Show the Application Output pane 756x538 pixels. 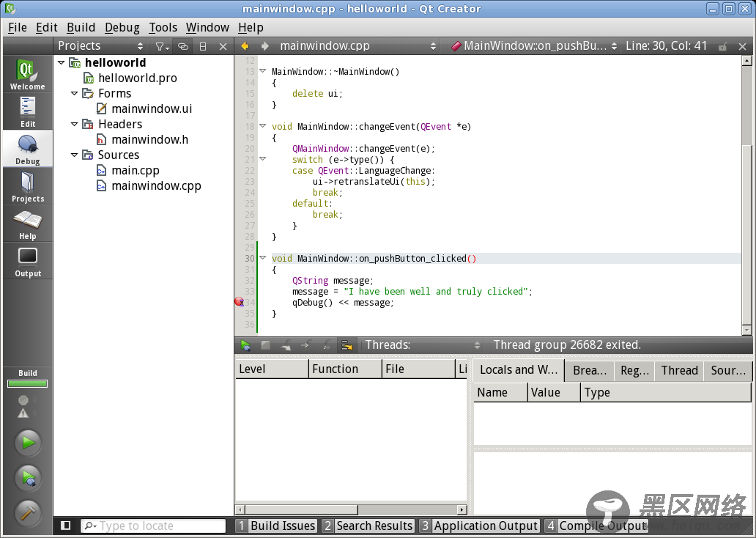point(480,526)
